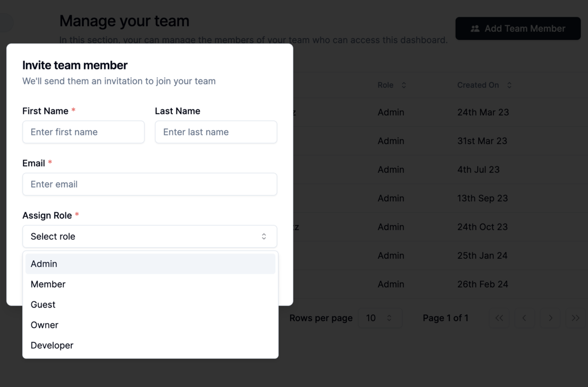Image resolution: width=588 pixels, height=387 pixels.
Task: Click the Created On column header
Action: click(x=478, y=85)
